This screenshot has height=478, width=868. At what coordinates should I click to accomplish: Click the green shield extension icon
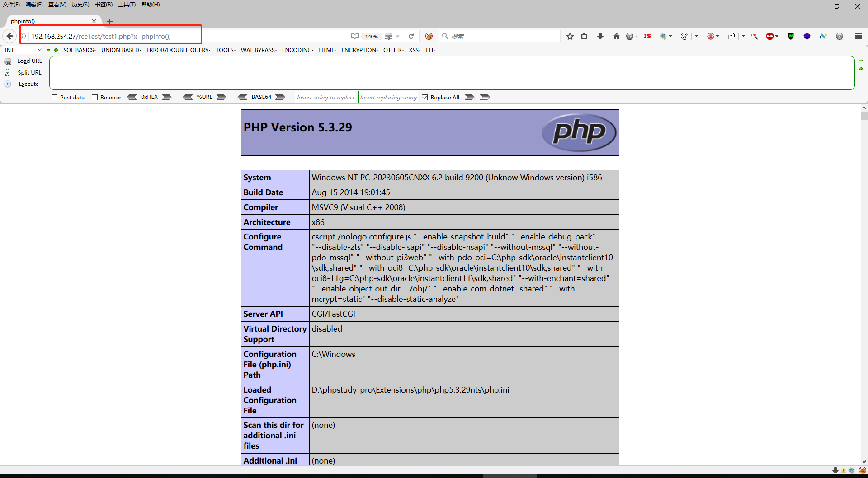(791, 36)
